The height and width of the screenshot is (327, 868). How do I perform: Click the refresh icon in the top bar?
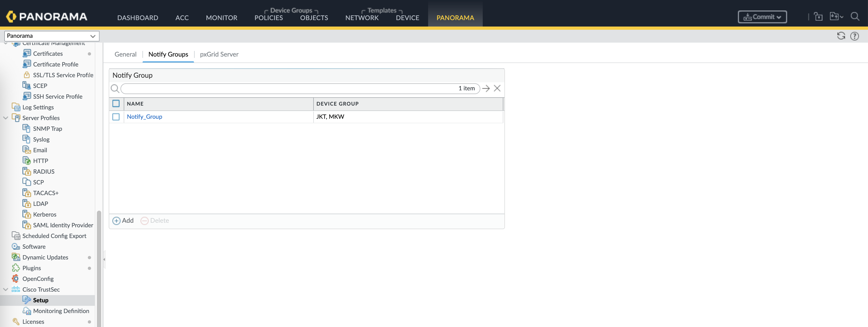pyautogui.click(x=841, y=36)
